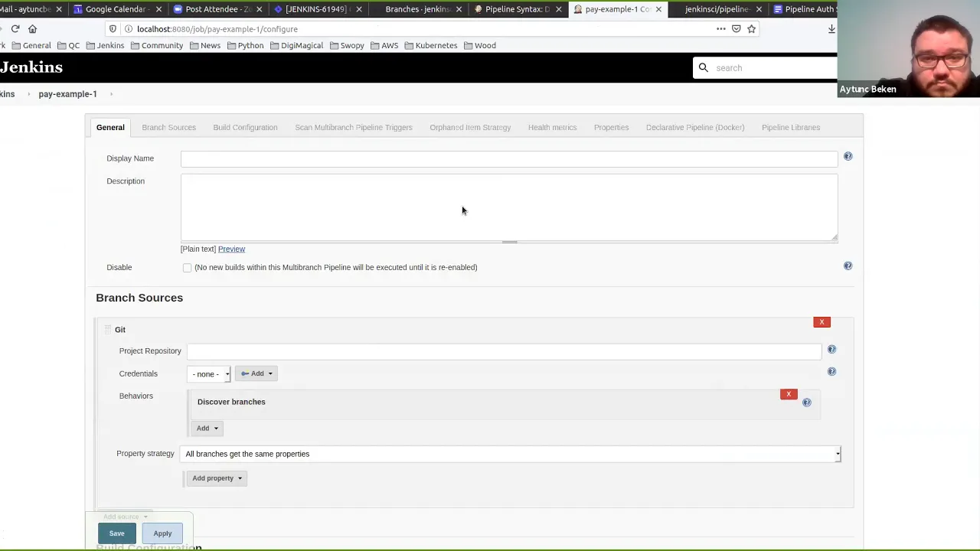Open the Property strategy dropdown
This screenshot has height=551, width=980.
pyautogui.click(x=511, y=454)
